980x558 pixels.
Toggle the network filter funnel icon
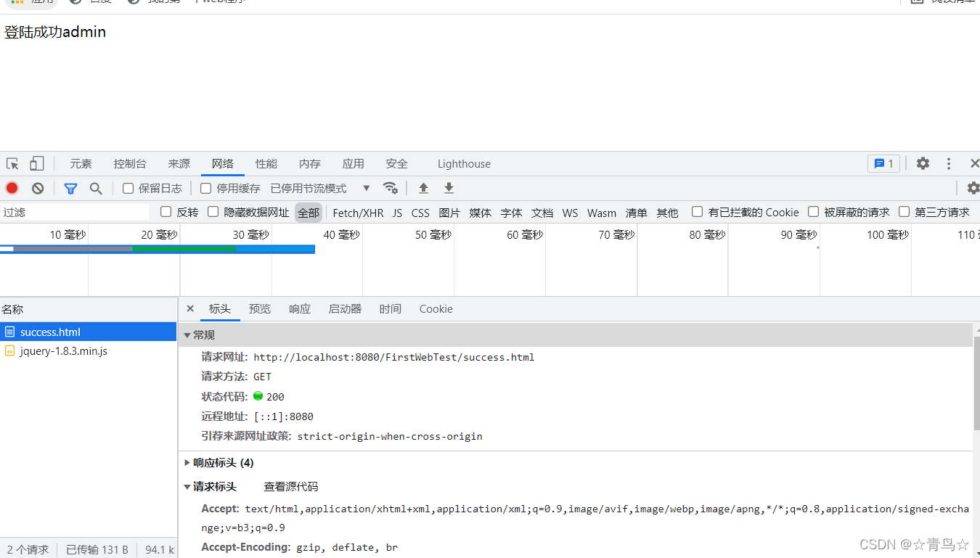pyautogui.click(x=70, y=188)
